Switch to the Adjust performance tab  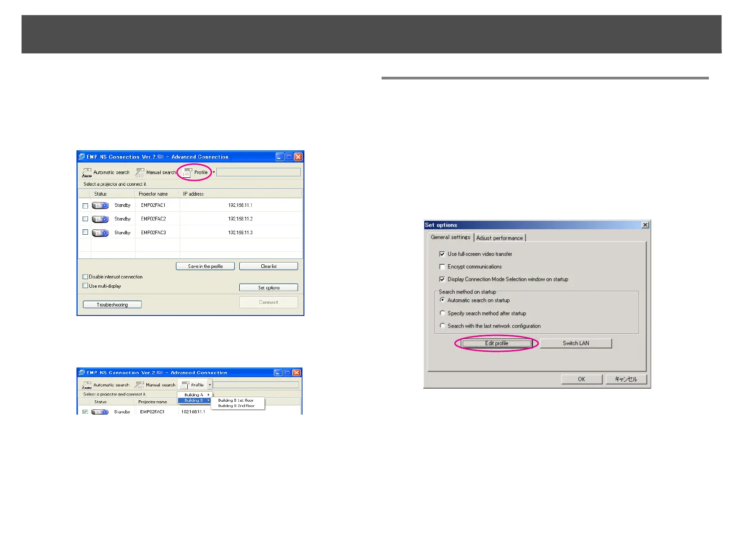(500, 238)
